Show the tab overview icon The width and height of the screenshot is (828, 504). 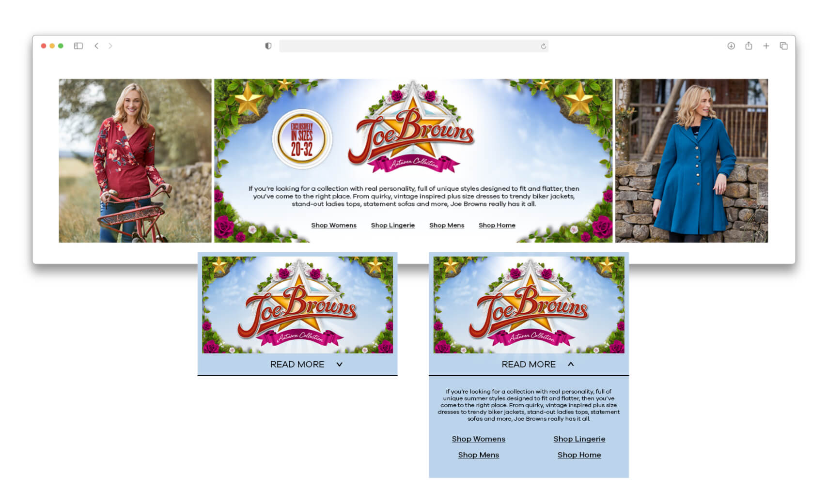pos(783,46)
